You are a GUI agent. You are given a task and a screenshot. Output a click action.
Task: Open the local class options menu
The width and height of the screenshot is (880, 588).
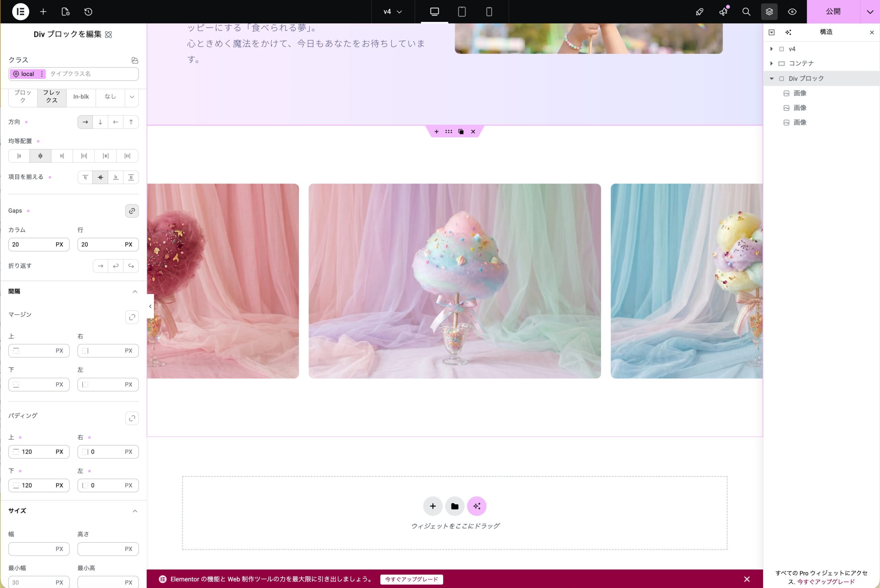[x=41, y=74]
